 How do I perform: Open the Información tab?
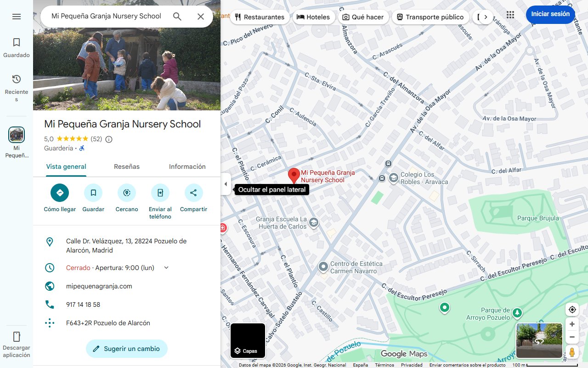187,167
